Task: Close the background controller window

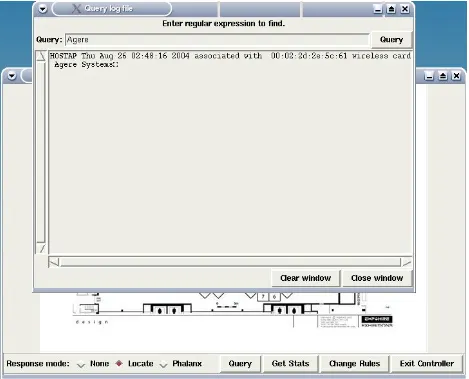Action: click(456, 76)
